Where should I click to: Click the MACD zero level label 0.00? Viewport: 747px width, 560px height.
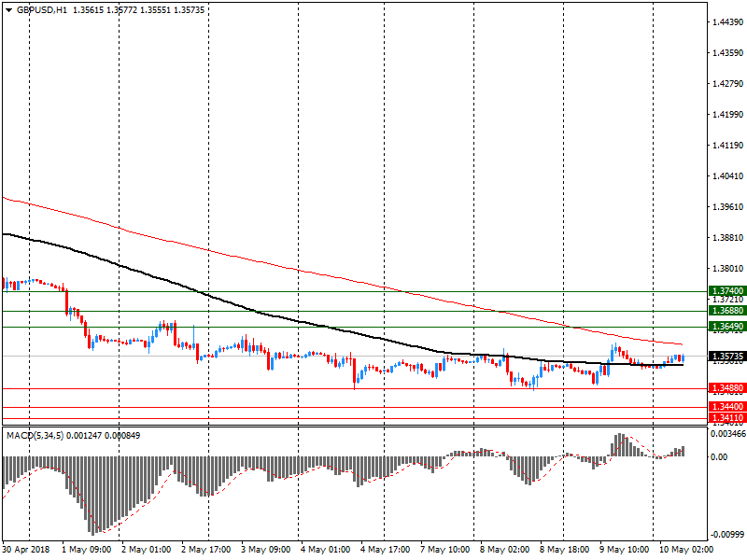tap(719, 457)
